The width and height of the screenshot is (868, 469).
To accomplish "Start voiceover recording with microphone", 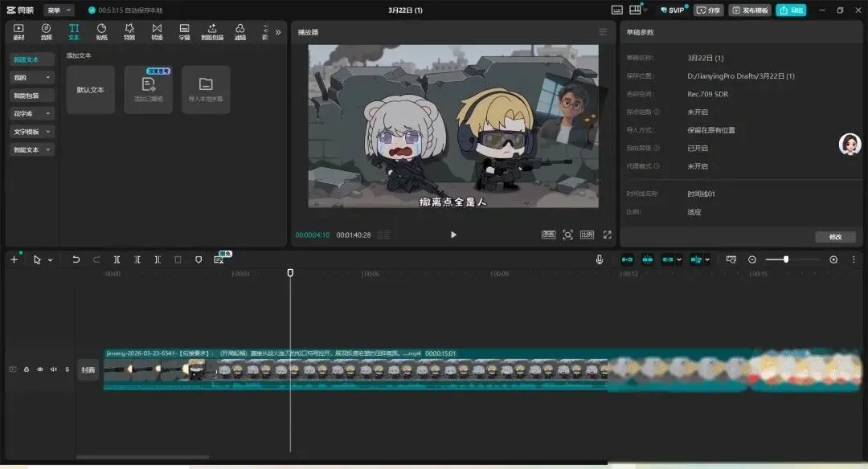I will (599, 259).
